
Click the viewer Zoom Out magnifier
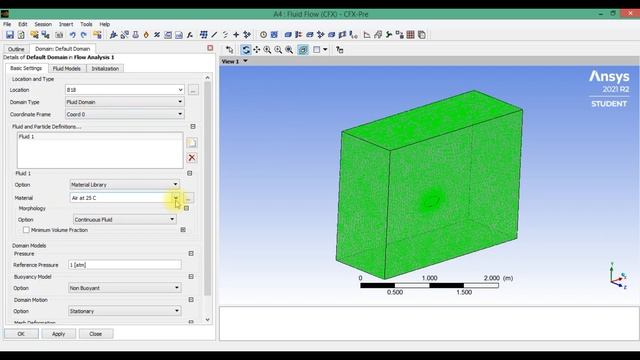[x=278, y=50]
